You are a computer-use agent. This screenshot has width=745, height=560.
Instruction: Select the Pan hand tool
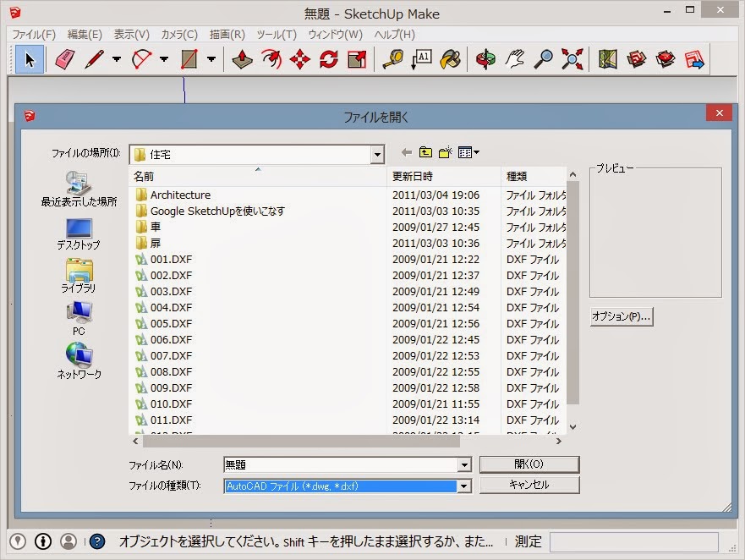coord(514,59)
